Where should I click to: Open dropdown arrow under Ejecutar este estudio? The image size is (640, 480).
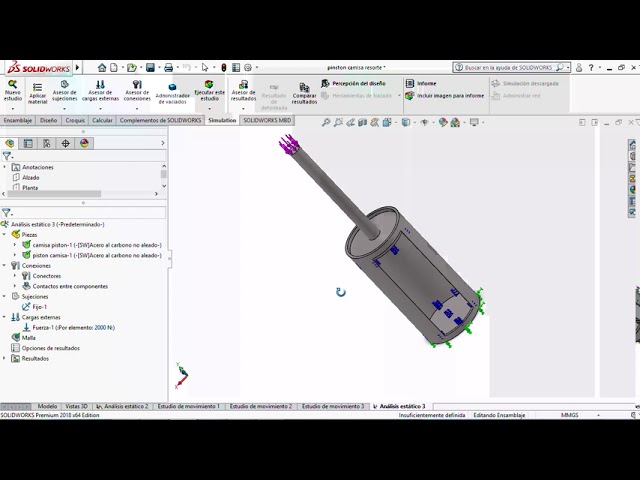[209, 109]
